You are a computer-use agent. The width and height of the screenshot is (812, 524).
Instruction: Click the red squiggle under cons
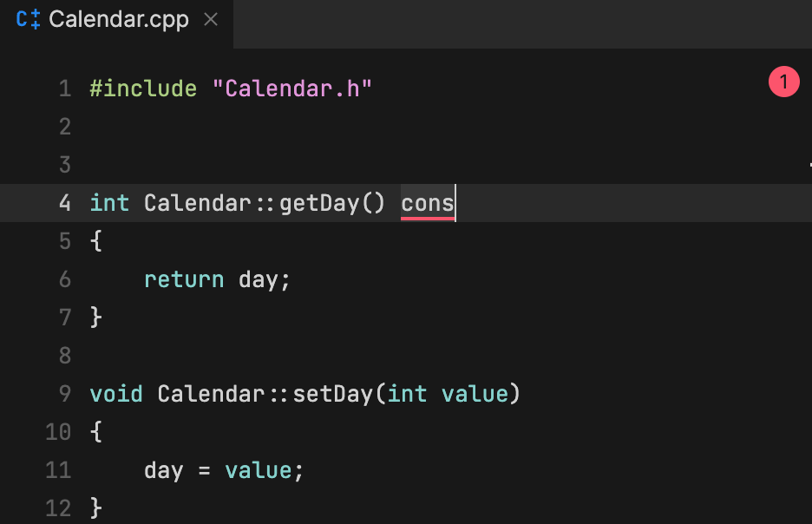[x=426, y=216]
